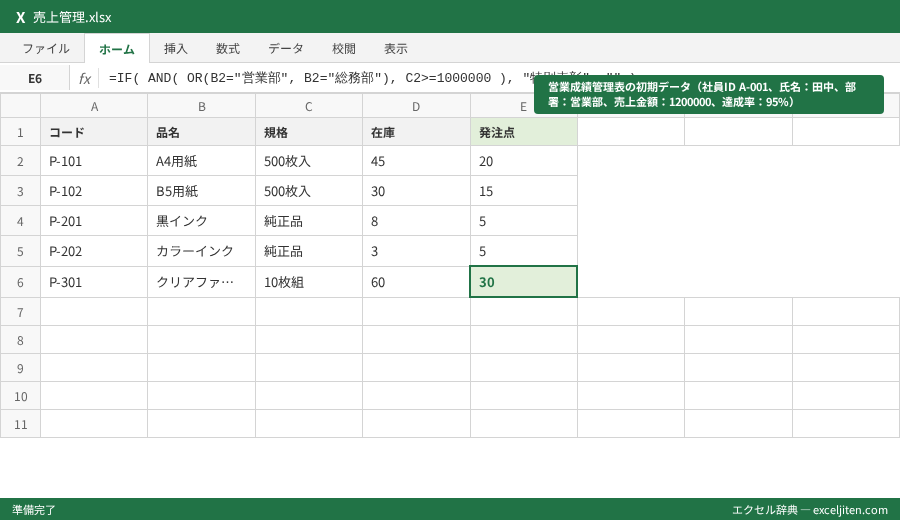Screen dimensions: 900x520
Task: Select stock value 3 cell
Action: pos(416,251)
